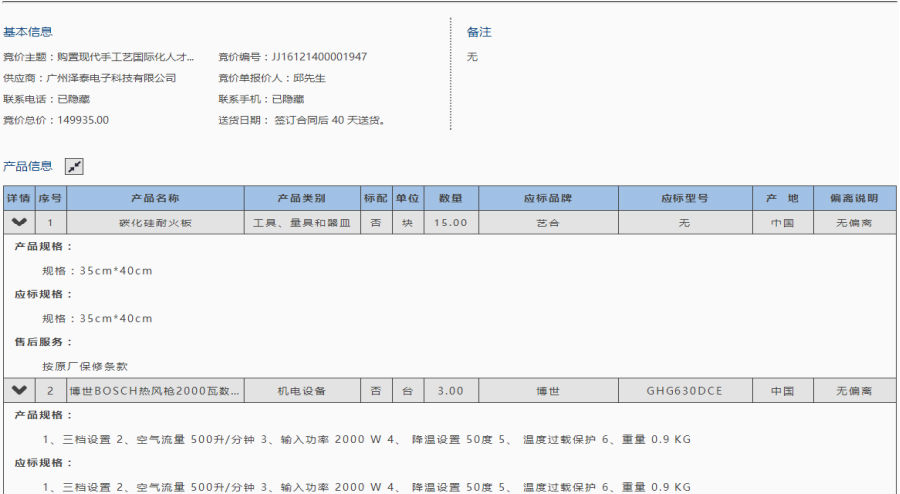Screen dimensions: 900x494
Task: Click the 机电设备 category cell
Action: coord(301,390)
